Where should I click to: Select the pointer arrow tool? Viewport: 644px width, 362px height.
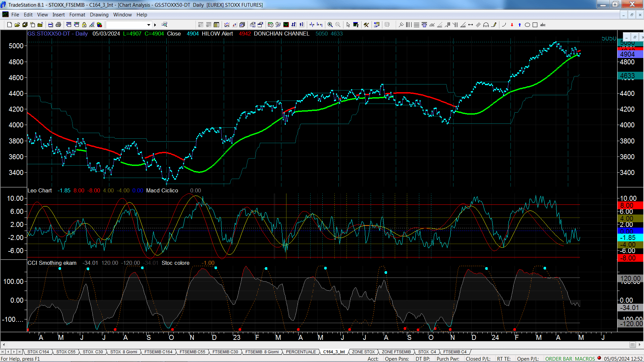coord(348,25)
